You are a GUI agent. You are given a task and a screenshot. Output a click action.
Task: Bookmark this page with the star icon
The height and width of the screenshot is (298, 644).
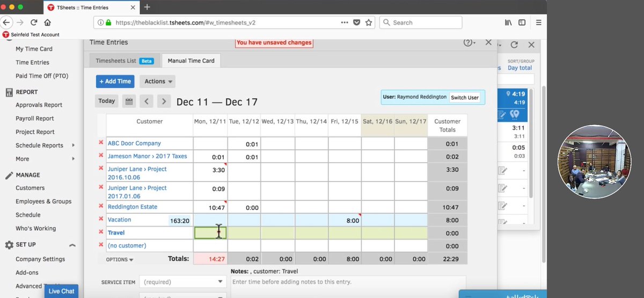click(x=369, y=23)
